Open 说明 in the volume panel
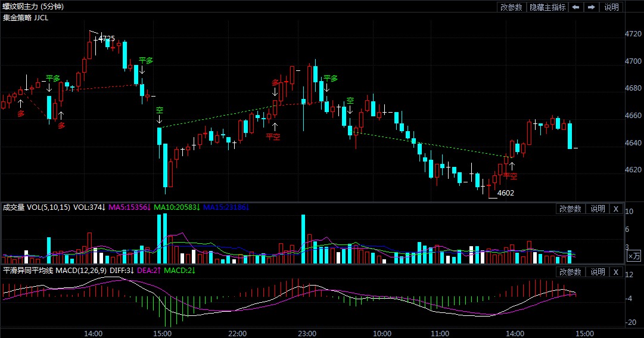This screenshot has height=338, width=644. (x=597, y=209)
